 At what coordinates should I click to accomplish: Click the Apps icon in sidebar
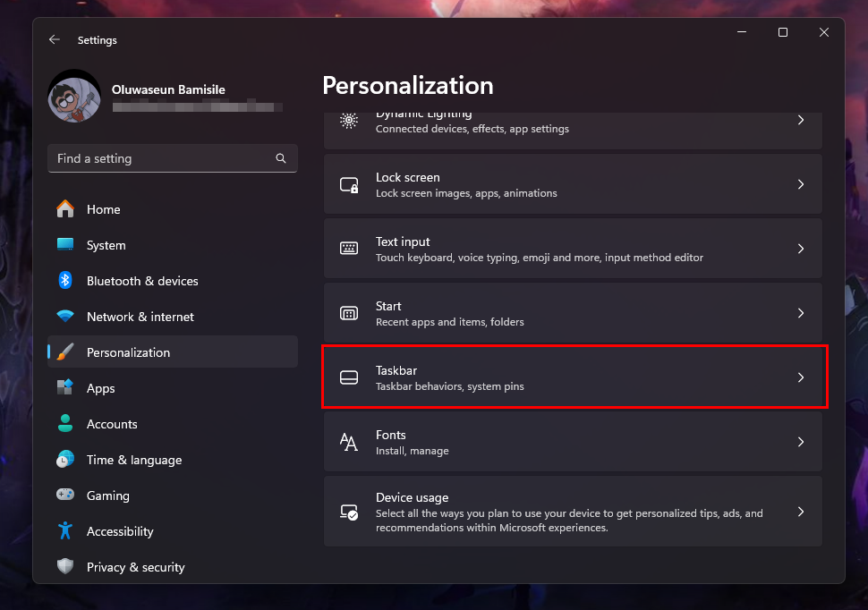(x=65, y=387)
